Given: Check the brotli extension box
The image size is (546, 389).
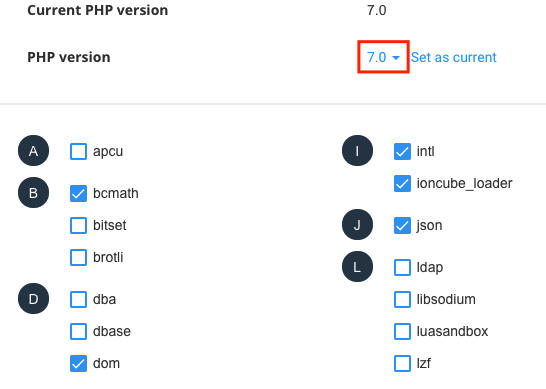Looking at the screenshot, I should pyautogui.click(x=78, y=257).
